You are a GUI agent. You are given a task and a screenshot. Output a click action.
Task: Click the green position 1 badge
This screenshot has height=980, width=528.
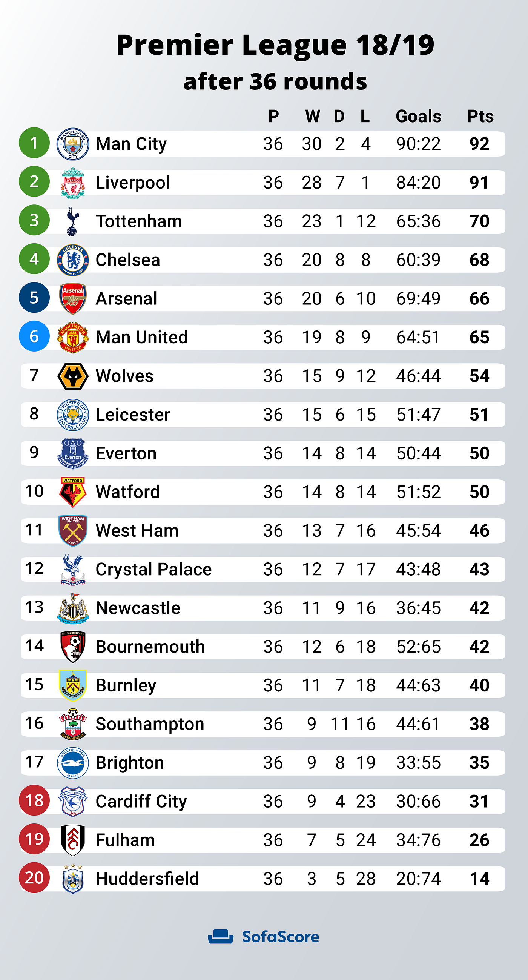click(x=34, y=143)
